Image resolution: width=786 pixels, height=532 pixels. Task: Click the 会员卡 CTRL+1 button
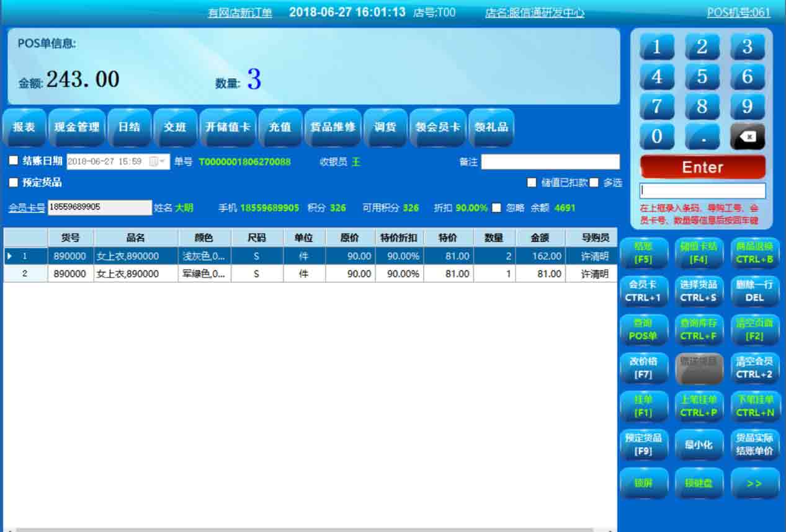point(643,291)
